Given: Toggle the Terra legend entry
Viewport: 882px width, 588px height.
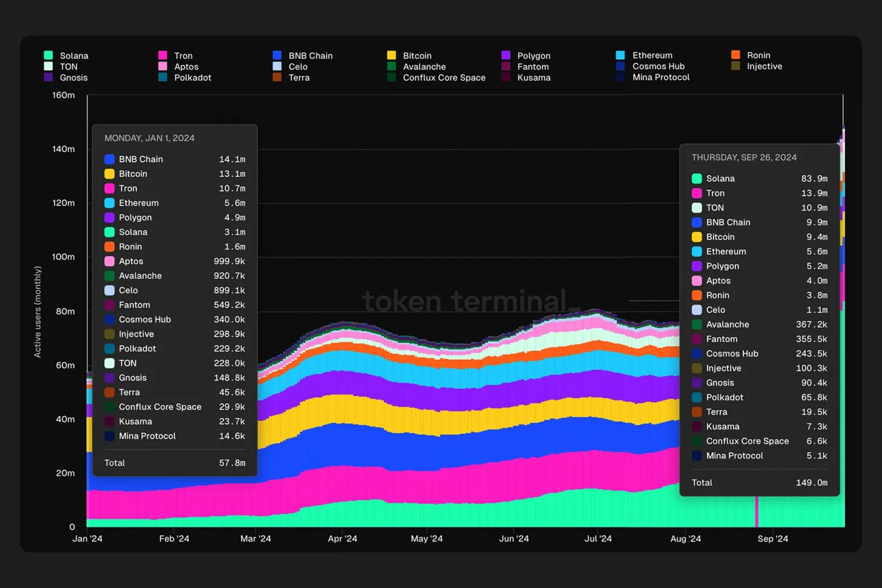Looking at the screenshot, I should [x=291, y=78].
